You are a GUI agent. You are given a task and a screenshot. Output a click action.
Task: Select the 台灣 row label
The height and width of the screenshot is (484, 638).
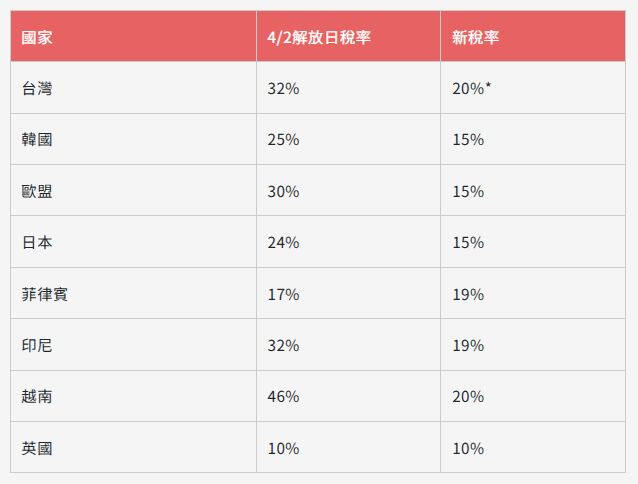pyautogui.click(x=133, y=88)
